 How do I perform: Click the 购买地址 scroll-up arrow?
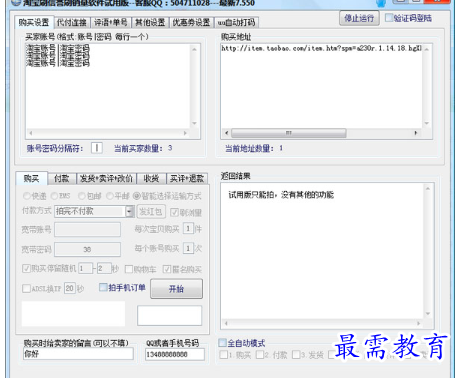(x=427, y=49)
